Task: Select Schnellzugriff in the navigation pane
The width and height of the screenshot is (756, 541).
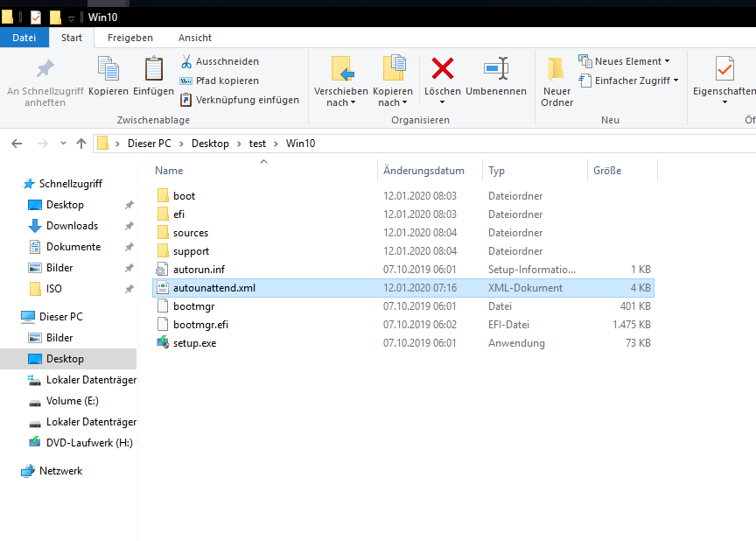Action: (71, 184)
